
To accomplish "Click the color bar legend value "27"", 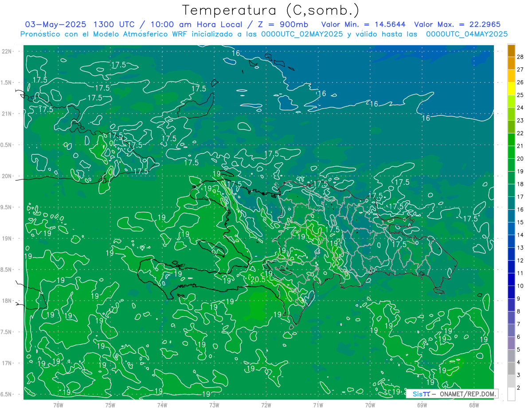I will [520, 69].
